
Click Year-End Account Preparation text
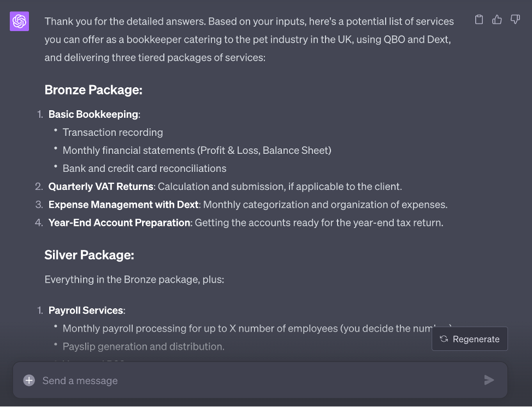120,223
